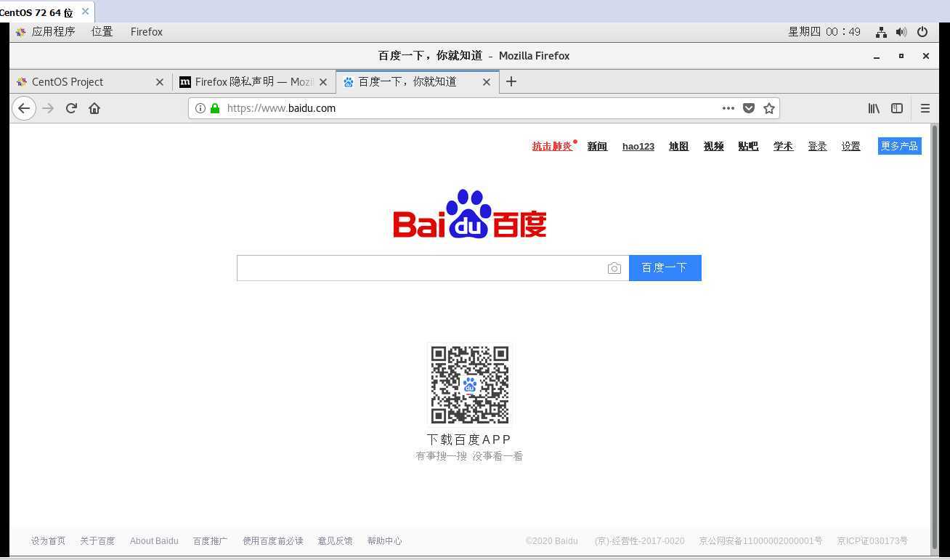Open 意见反馈 footer link
The width and height of the screenshot is (950, 560).
point(335,541)
